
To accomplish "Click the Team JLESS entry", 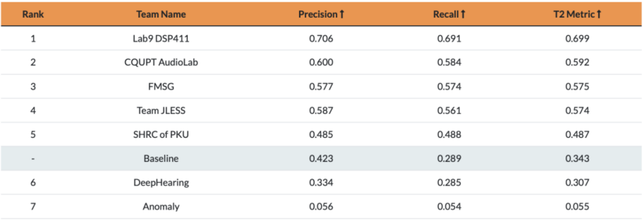I will click(x=161, y=110).
